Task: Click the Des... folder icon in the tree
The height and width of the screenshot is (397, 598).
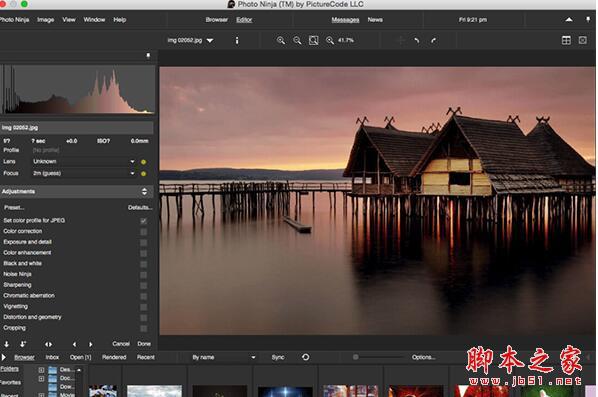Action: point(53,370)
